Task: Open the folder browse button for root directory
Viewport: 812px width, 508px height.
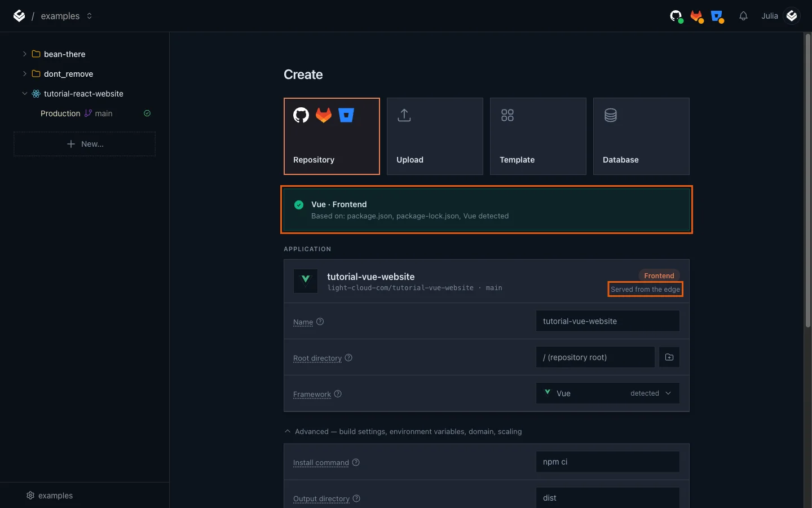Action: pos(669,357)
